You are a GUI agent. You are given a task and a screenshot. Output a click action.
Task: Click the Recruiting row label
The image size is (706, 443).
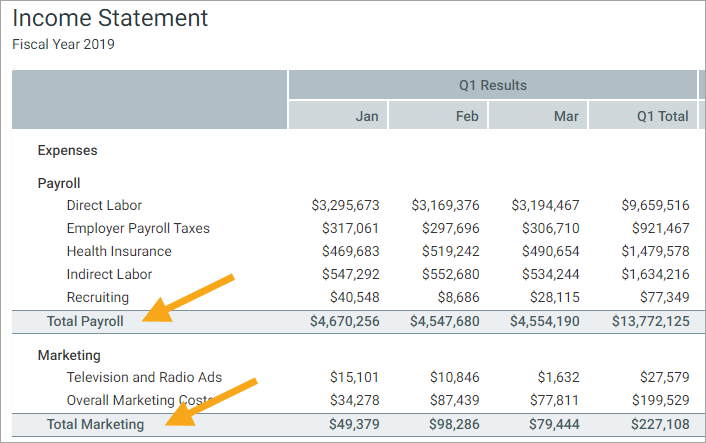pos(97,297)
